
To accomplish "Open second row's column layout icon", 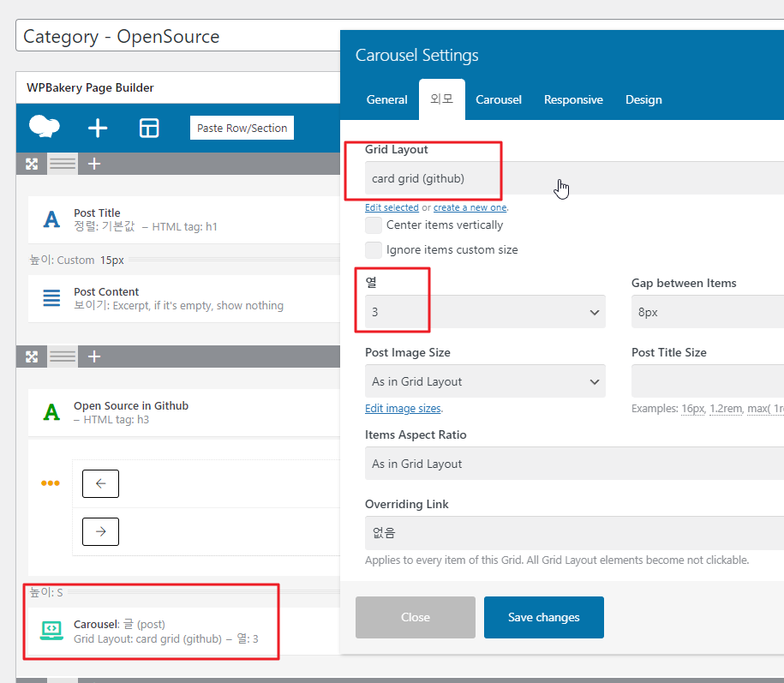I will [63, 356].
